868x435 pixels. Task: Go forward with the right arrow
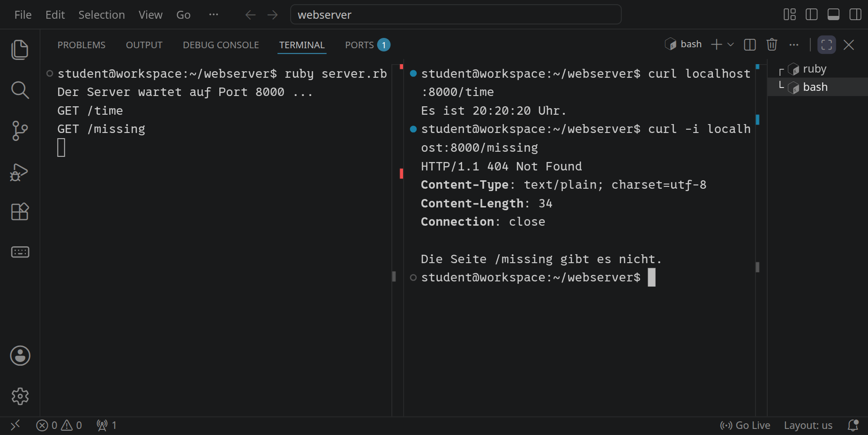click(272, 15)
